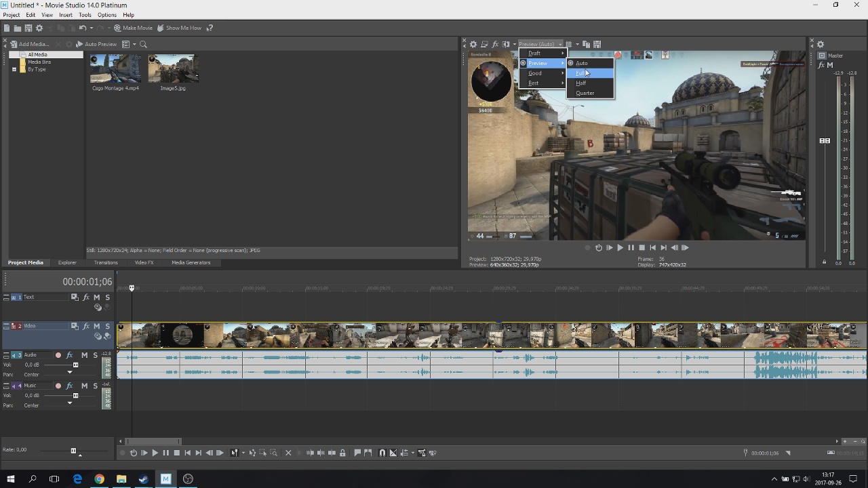The width and height of the screenshot is (868, 488).
Task: Open track FX on the Audio track
Action: tap(69, 355)
